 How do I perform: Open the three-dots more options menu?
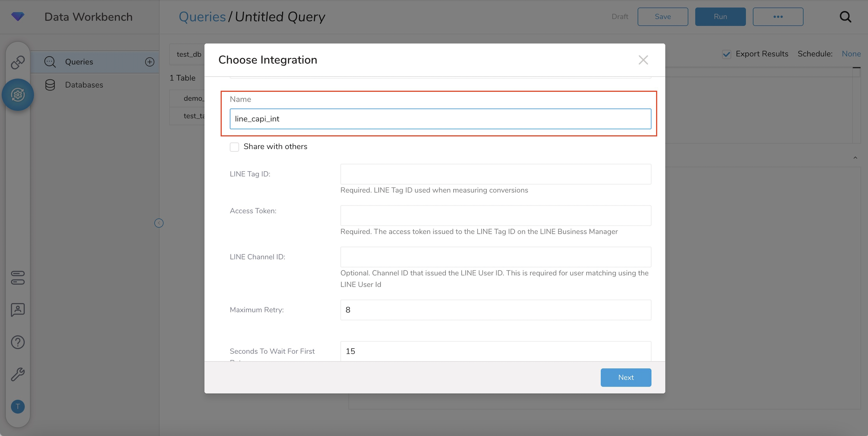click(778, 16)
